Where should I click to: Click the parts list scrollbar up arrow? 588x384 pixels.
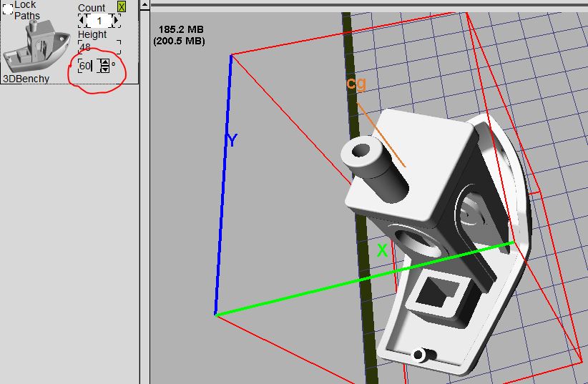point(145,5)
